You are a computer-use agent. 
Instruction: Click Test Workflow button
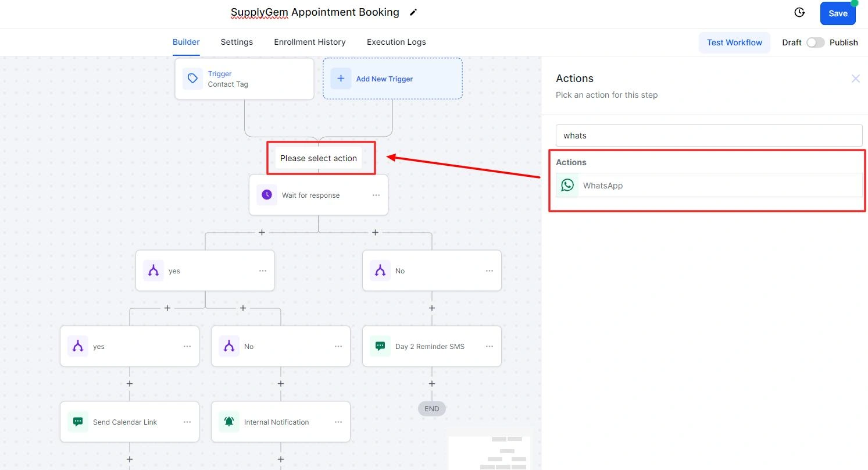734,42
